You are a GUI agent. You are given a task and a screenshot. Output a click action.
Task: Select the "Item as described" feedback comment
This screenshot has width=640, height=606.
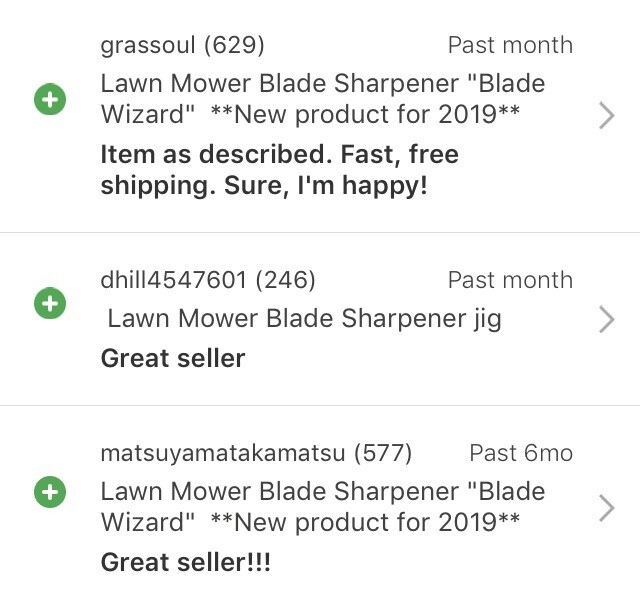point(279,170)
